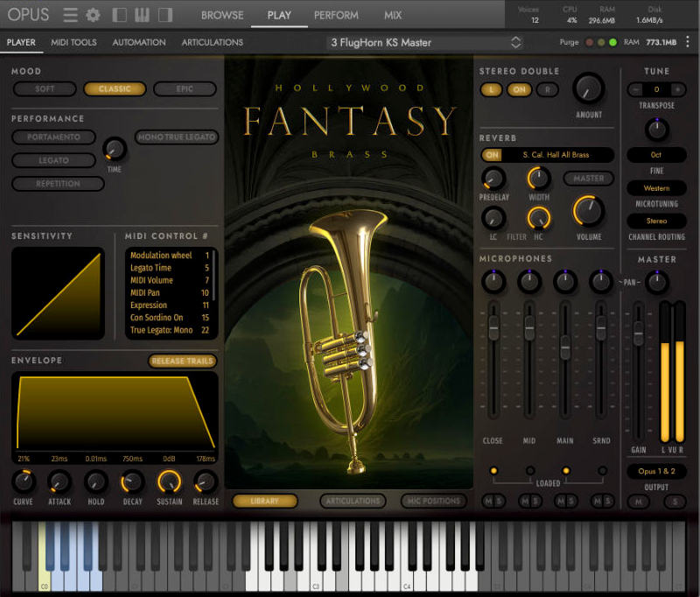This screenshot has width=700, height=597.
Task: Switch to the PERFORM tab
Action: [x=336, y=15]
